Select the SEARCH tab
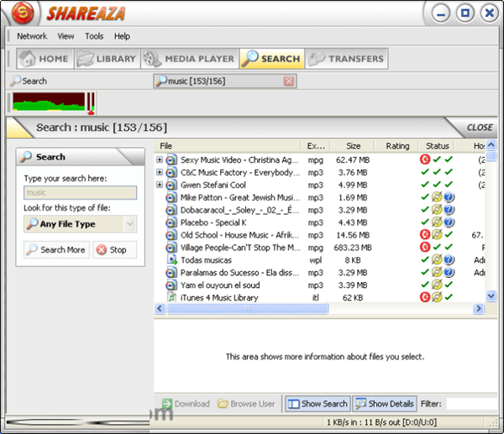 271,59
